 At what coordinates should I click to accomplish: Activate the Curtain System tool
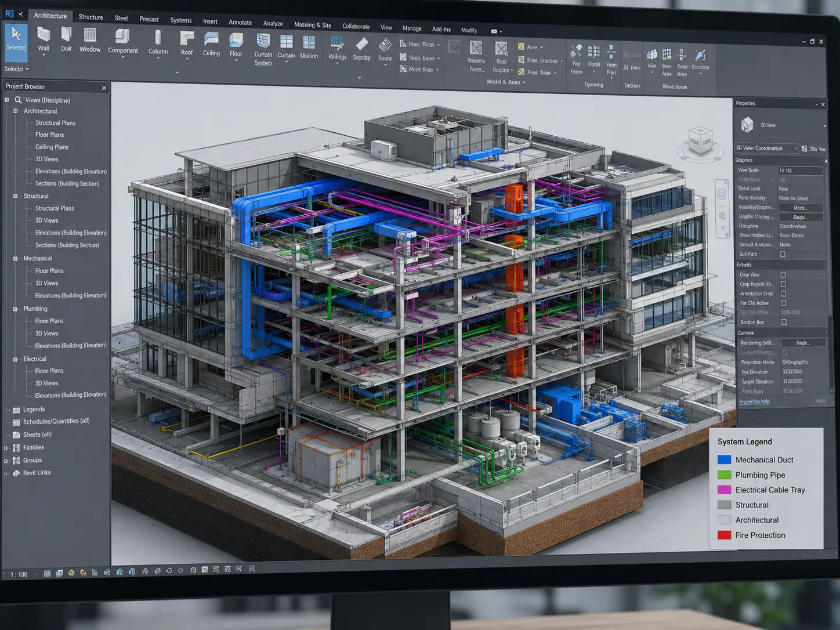(x=263, y=49)
